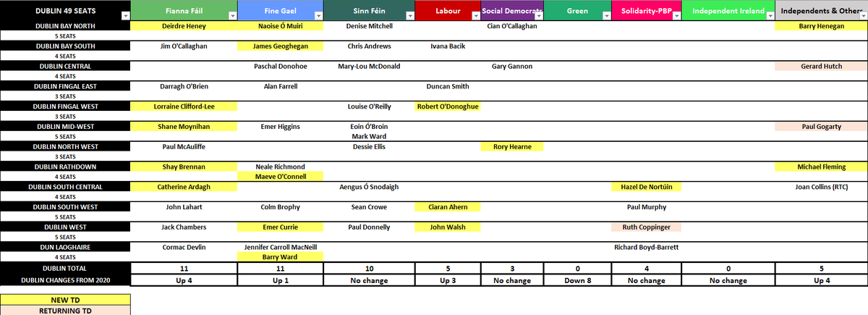Select the DUBLIN RATHDOWN constituency cell
This screenshot has width=868, height=315.
(x=65, y=167)
